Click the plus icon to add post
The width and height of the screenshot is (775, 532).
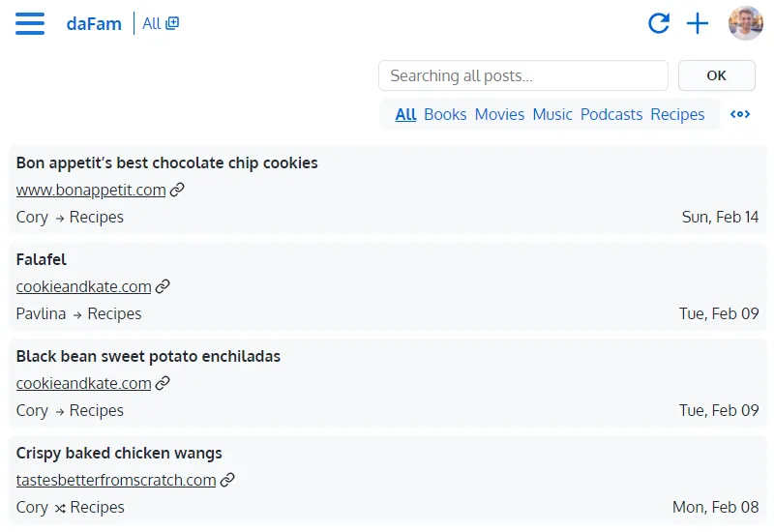(698, 23)
